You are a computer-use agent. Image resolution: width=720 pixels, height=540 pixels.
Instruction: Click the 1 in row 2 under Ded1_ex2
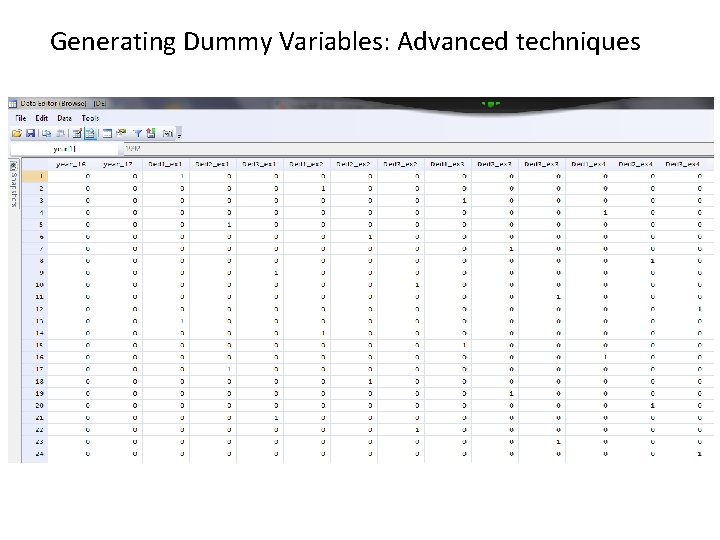click(323, 188)
